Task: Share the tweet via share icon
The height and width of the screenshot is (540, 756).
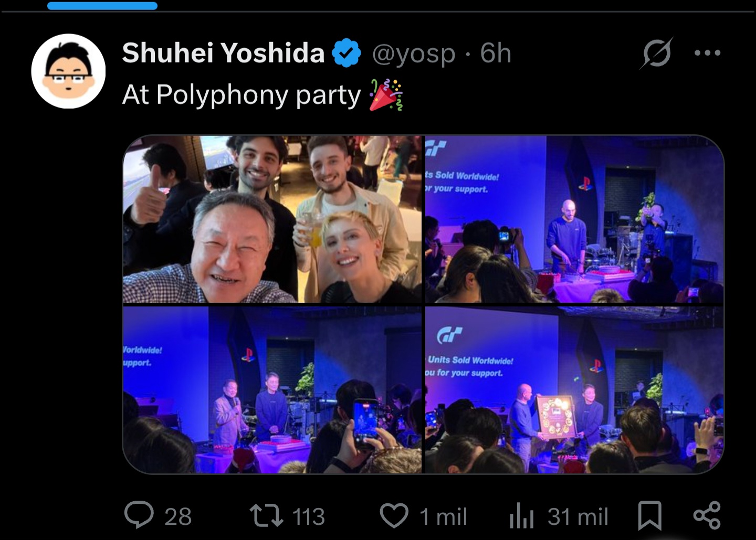Action: click(707, 515)
